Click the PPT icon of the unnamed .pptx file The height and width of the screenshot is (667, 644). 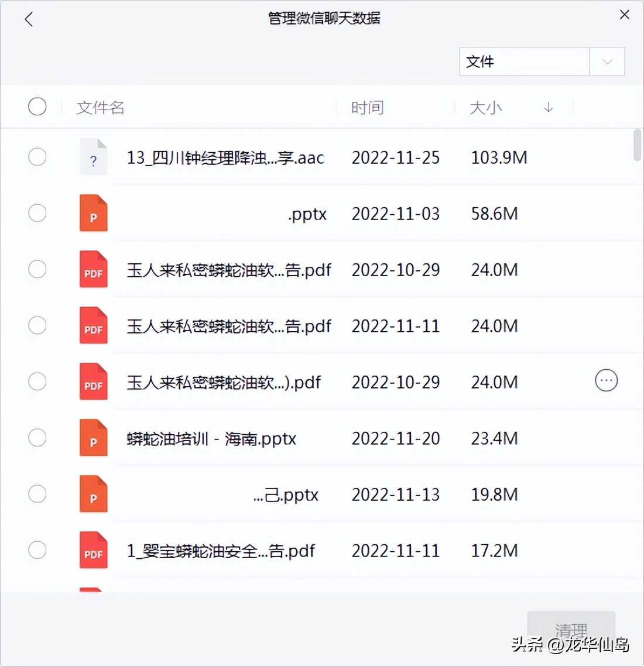(x=93, y=213)
